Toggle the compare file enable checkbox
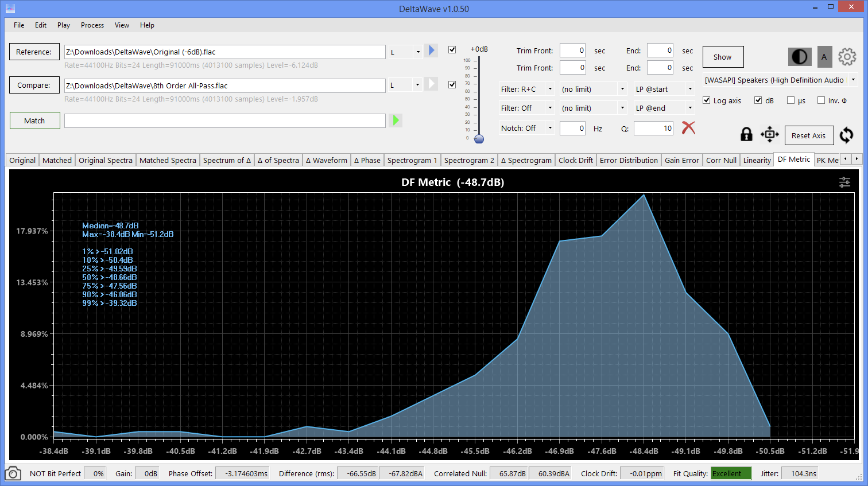The width and height of the screenshot is (868, 486). tap(452, 84)
